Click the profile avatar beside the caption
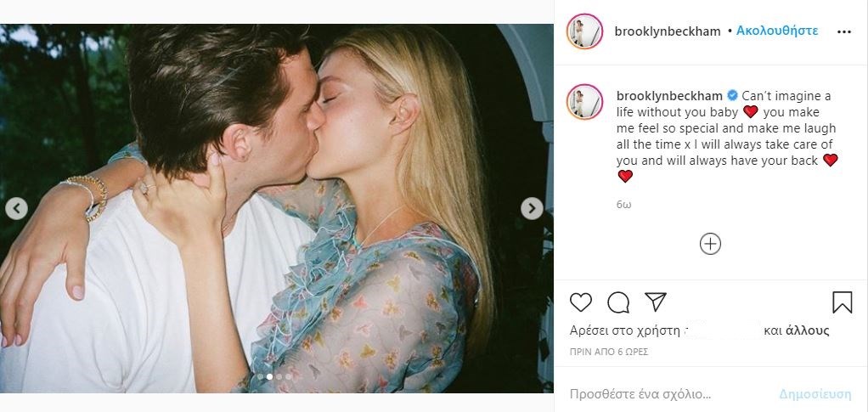 point(583,102)
